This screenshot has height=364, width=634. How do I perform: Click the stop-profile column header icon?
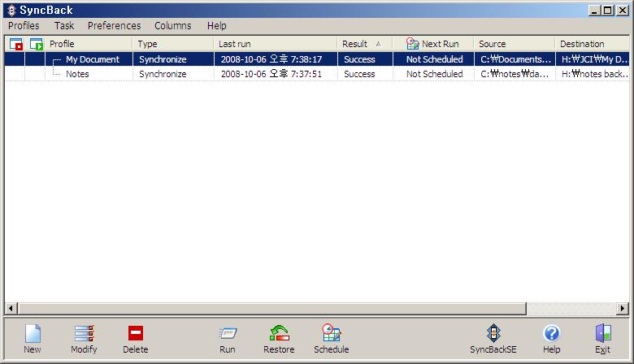click(x=16, y=44)
